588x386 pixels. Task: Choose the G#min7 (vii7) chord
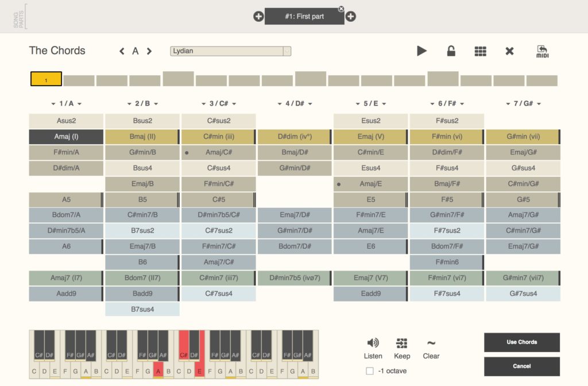pyautogui.click(x=523, y=278)
